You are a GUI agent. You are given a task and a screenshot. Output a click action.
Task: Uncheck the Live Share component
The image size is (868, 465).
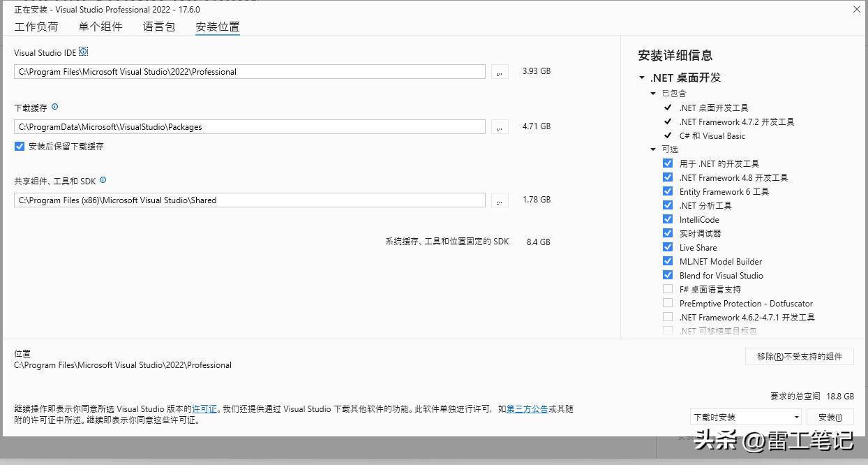[x=668, y=246]
